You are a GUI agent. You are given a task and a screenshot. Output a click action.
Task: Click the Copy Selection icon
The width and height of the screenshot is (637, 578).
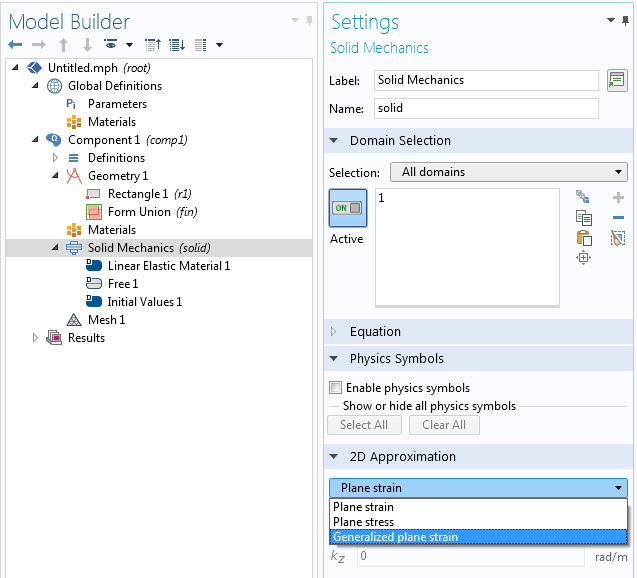point(584,218)
